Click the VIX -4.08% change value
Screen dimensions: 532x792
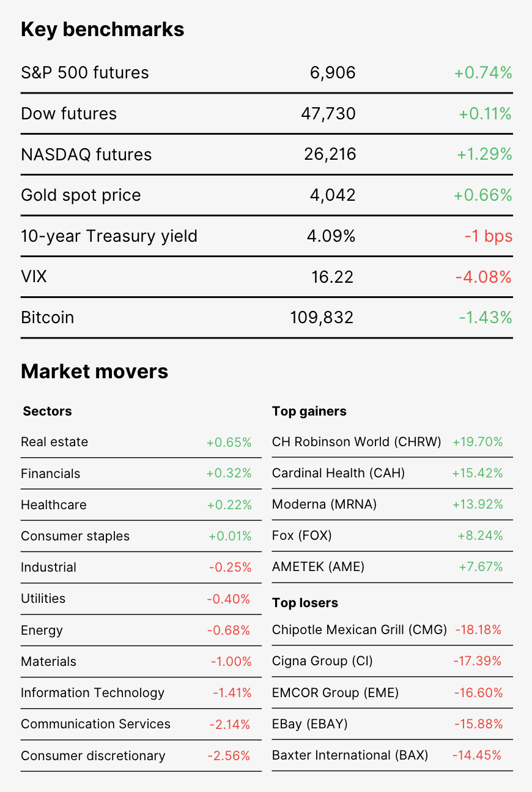[x=483, y=277]
